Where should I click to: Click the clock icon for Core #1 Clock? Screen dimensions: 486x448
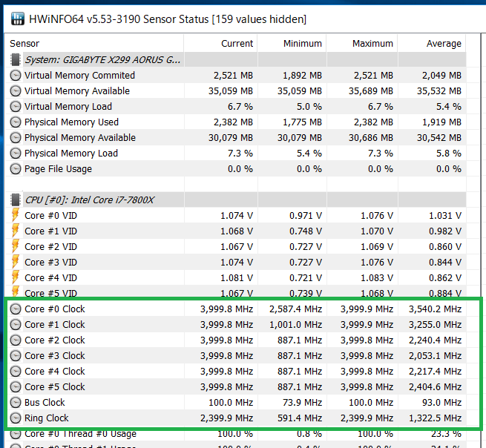pyautogui.click(x=16, y=324)
